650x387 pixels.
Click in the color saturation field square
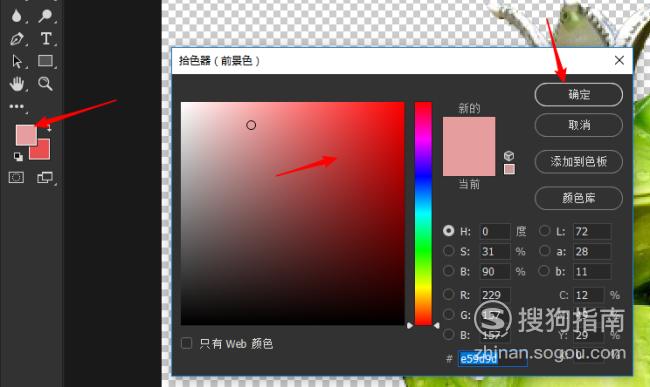(292, 213)
